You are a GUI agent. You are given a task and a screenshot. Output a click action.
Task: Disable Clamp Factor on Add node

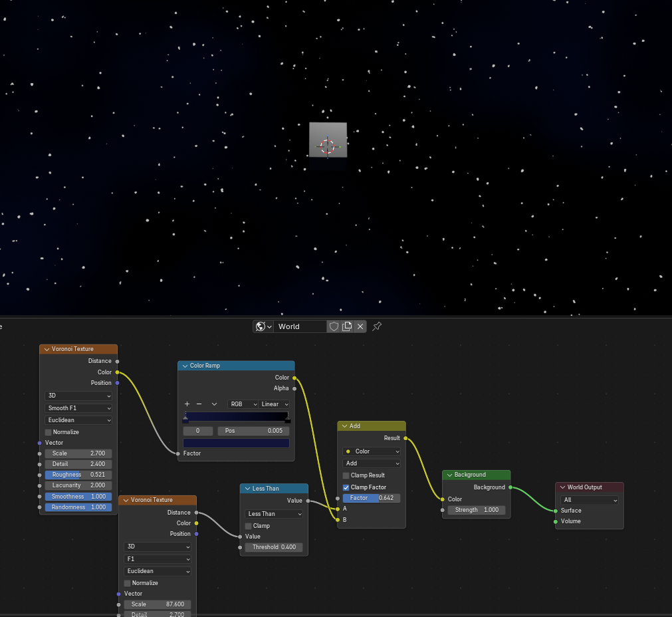346,487
